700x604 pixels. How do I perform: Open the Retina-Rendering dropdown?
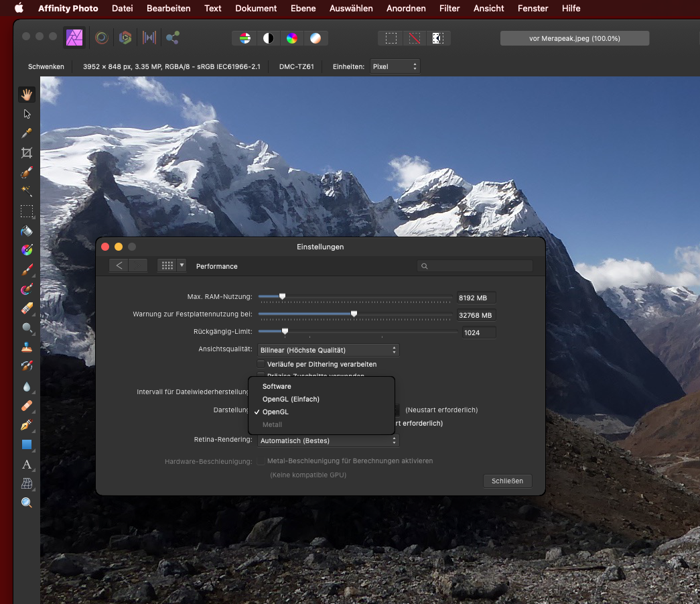click(328, 440)
